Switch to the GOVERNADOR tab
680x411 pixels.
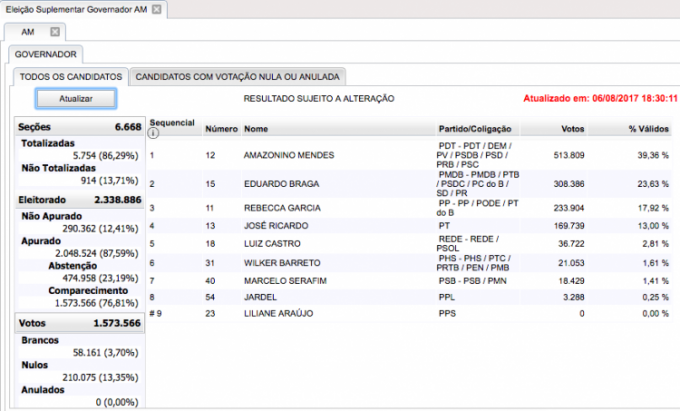[45, 54]
